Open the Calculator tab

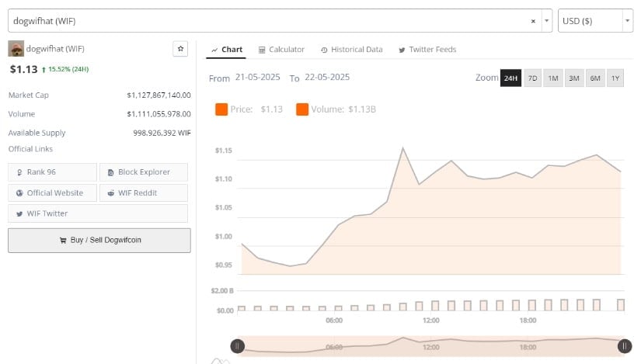point(281,50)
